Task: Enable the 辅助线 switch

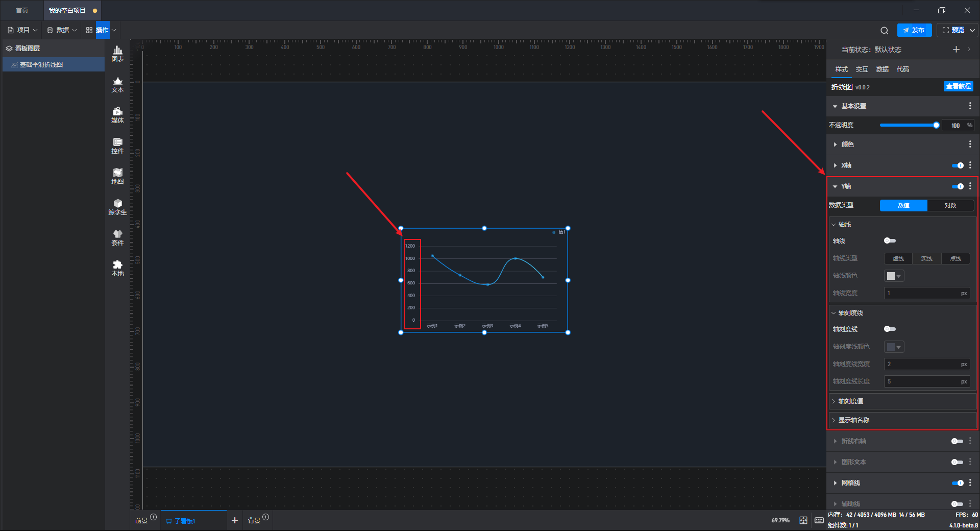Action: [x=957, y=504]
